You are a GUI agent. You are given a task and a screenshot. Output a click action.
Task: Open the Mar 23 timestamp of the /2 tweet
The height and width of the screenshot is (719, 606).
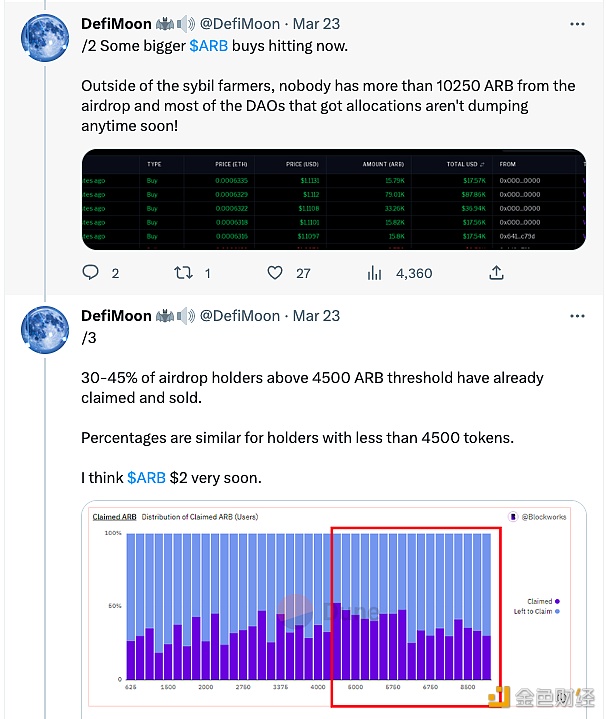(316, 22)
